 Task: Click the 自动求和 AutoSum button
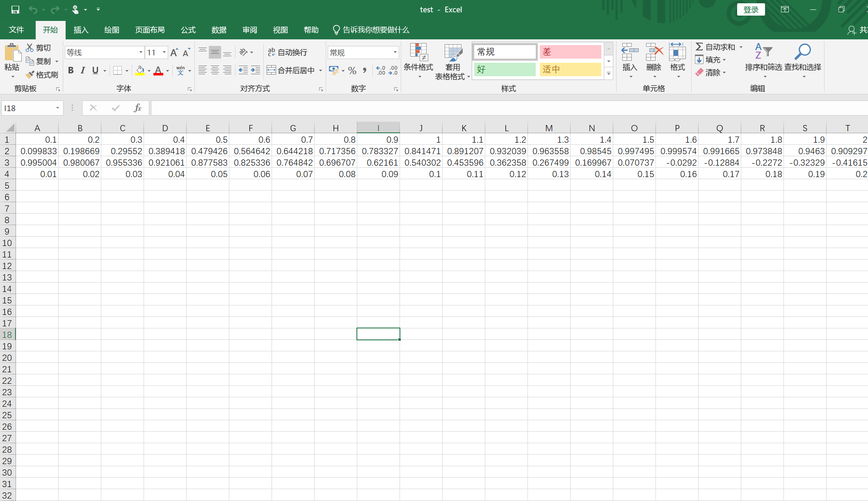tap(715, 47)
